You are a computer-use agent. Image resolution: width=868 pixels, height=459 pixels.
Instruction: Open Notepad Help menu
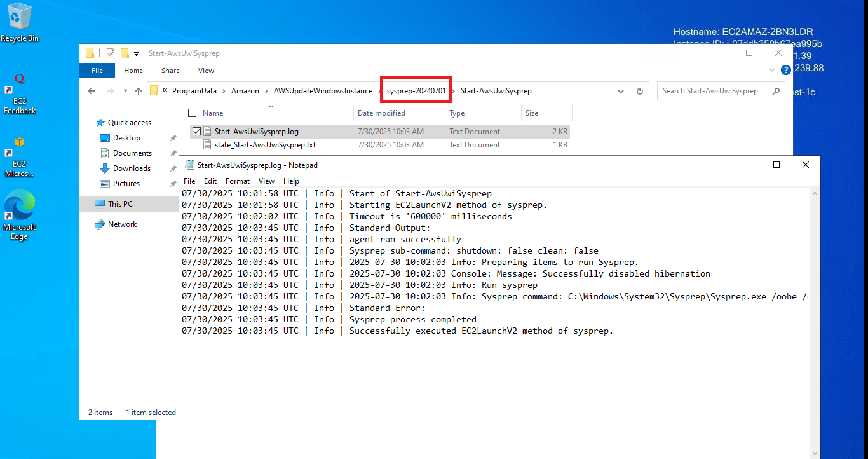coord(291,181)
